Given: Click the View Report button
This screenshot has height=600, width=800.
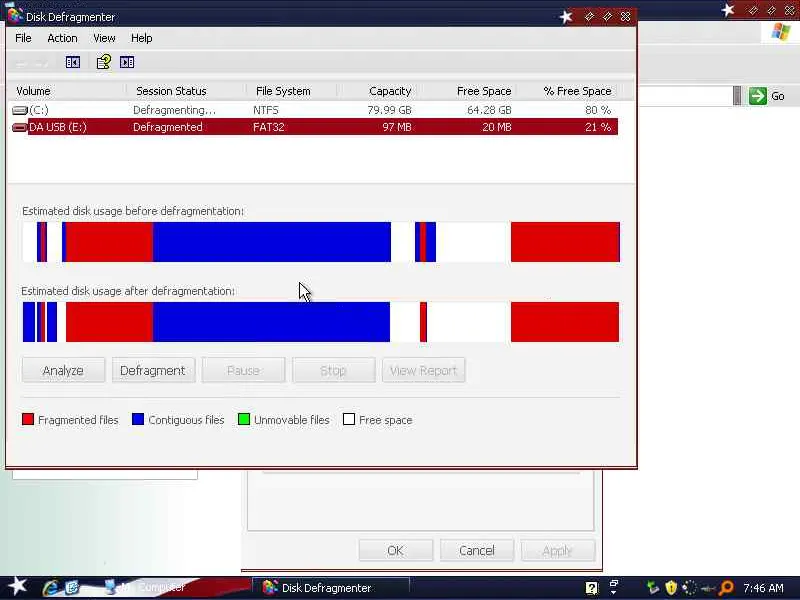Looking at the screenshot, I should (x=423, y=370).
